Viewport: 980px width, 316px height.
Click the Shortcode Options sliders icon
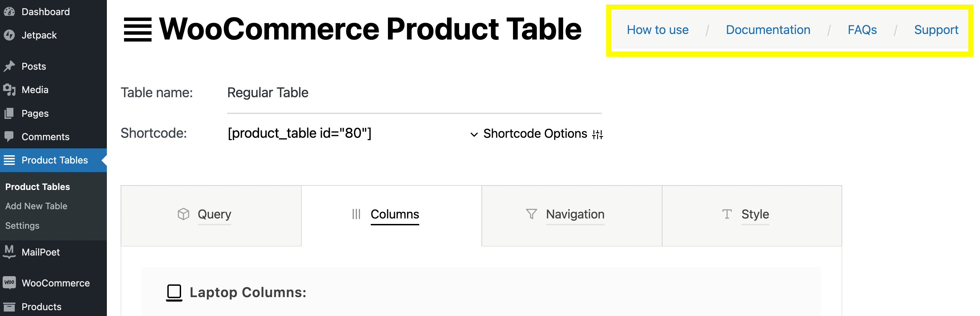pyautogui.click(x=597, y=134)
